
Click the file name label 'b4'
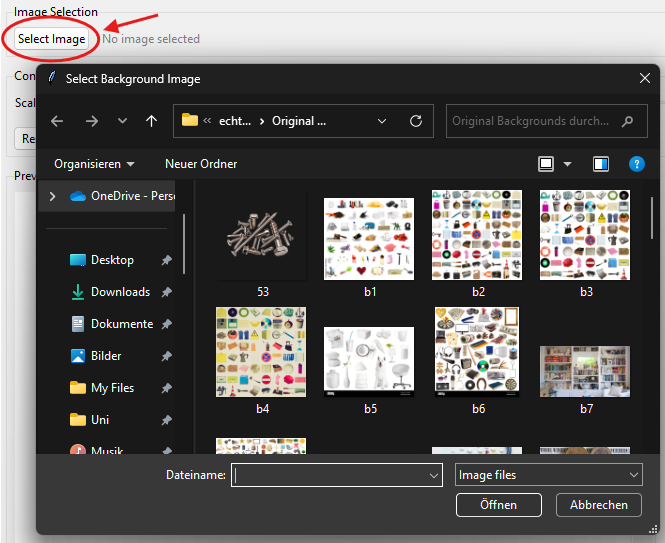[263, 409]
